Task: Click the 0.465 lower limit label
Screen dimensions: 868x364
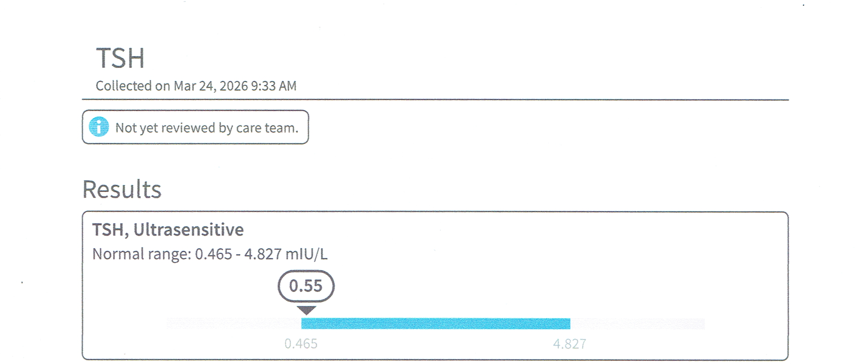Action: coord(301,344)
